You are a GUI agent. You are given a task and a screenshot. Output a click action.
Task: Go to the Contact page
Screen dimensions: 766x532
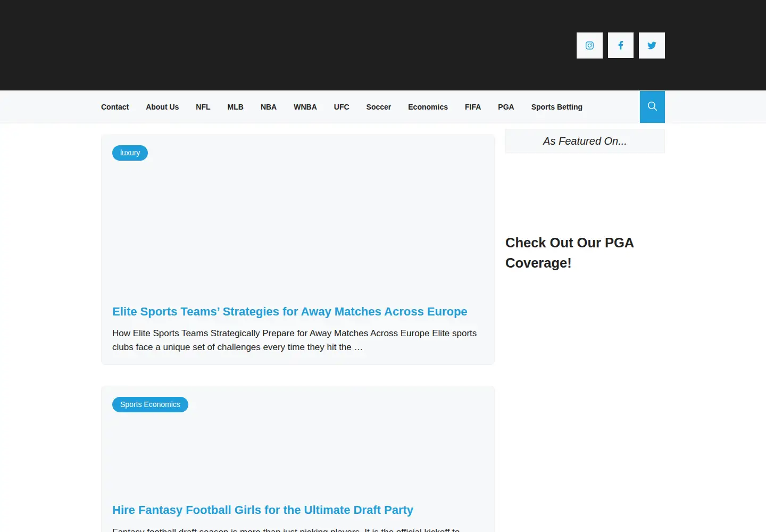[x=115, y=107]
